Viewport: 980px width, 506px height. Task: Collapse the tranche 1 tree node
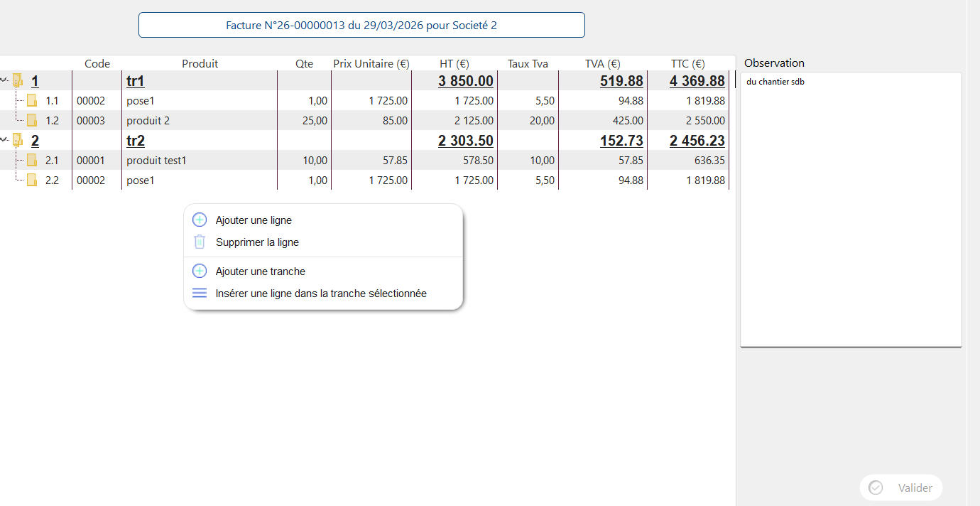(x=4, y=80)
